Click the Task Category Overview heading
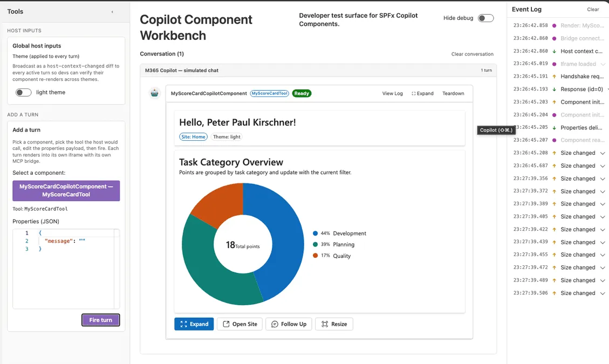The height and width of the screenshot is (364, 609). point(231,162)
